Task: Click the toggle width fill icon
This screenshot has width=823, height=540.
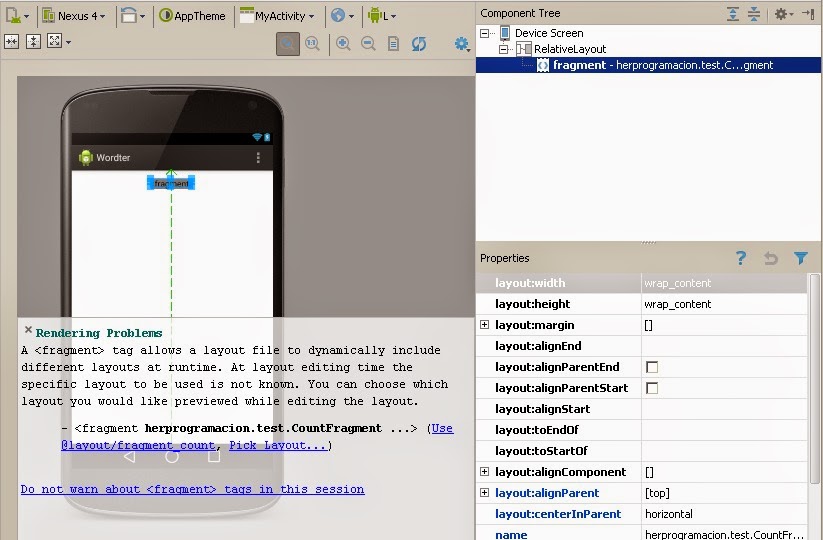Action: pos(12,41)
